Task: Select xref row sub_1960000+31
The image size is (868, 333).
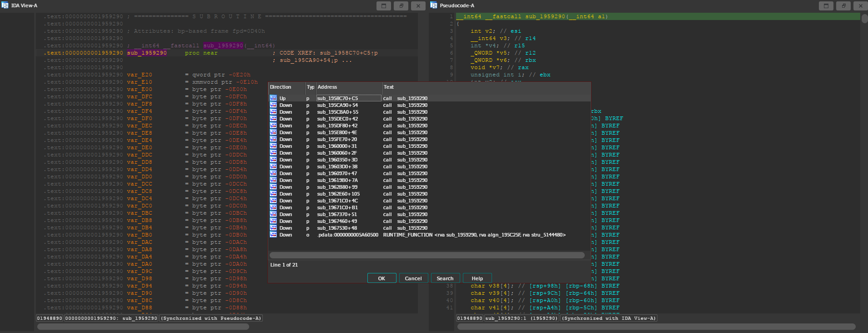Action: click(x=430, y=146)
